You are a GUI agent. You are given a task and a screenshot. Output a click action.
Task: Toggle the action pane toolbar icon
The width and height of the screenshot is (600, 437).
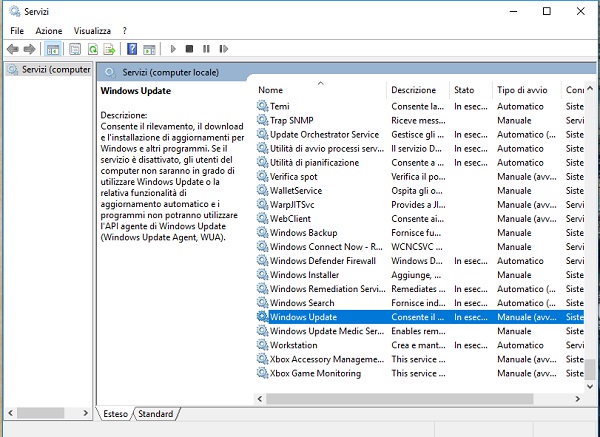tap(149, 49)
